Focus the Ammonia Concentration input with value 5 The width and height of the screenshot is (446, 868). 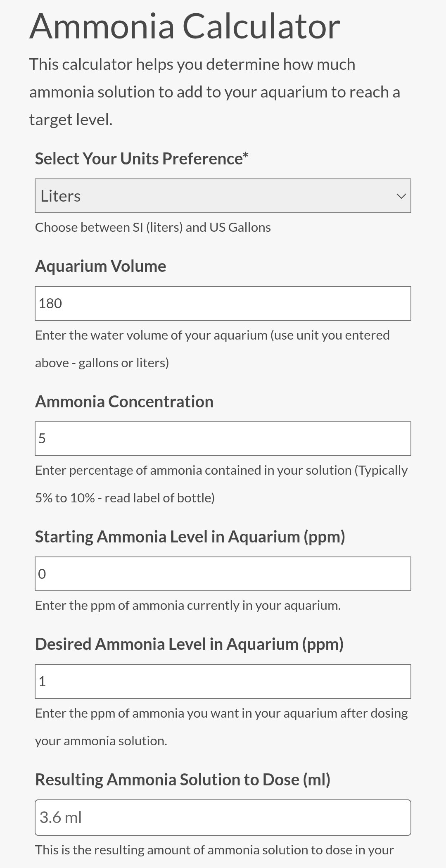[223, 438]
